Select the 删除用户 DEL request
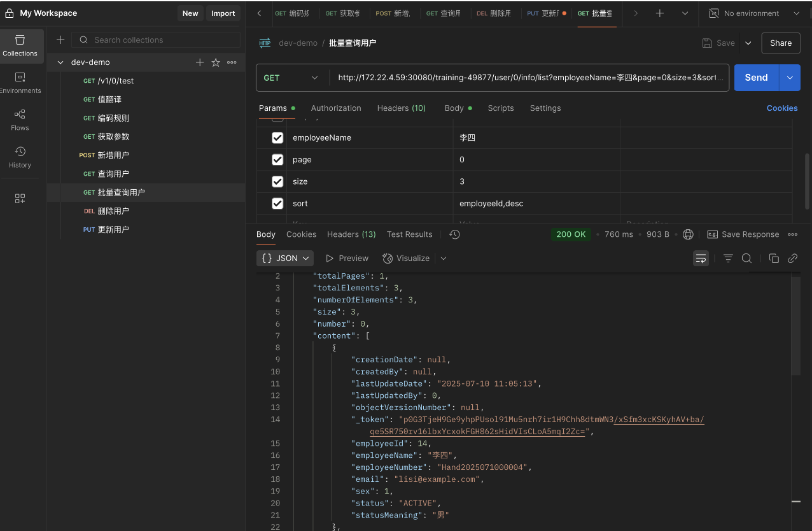The image size is (812, 531). [113, 211]
